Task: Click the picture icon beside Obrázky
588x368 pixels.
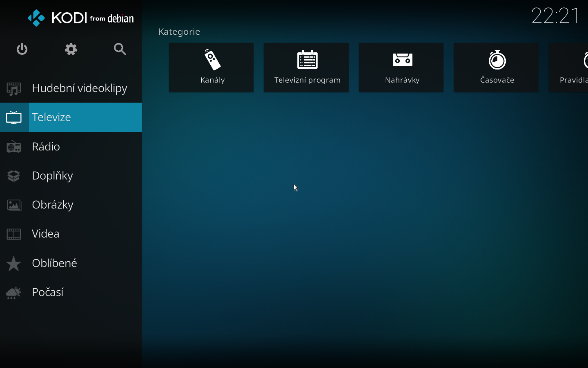Action: [x=14, y=205]
